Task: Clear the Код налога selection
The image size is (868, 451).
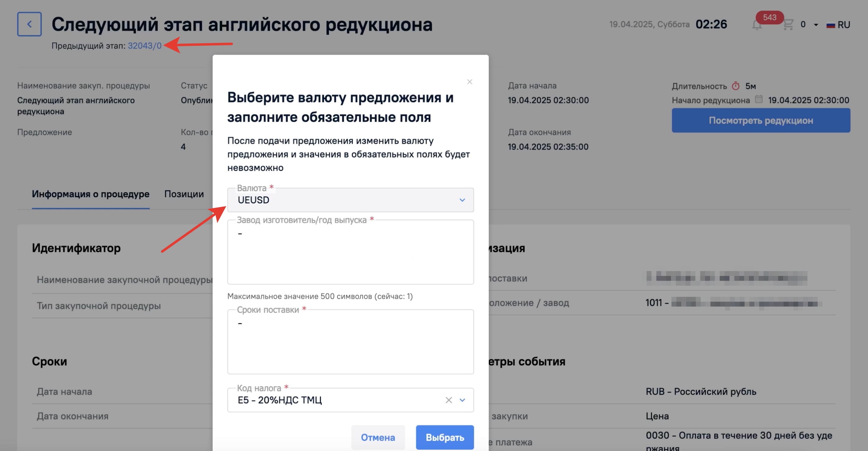Action: (449, 400)
